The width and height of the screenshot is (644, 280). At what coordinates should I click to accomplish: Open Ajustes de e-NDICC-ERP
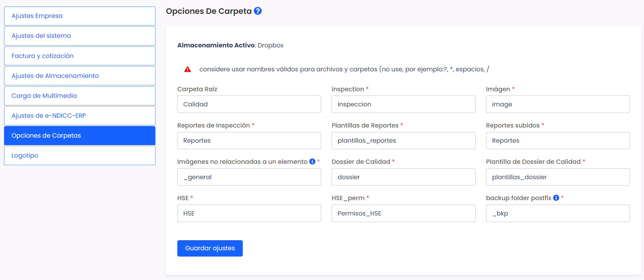[x=80, y=116]
